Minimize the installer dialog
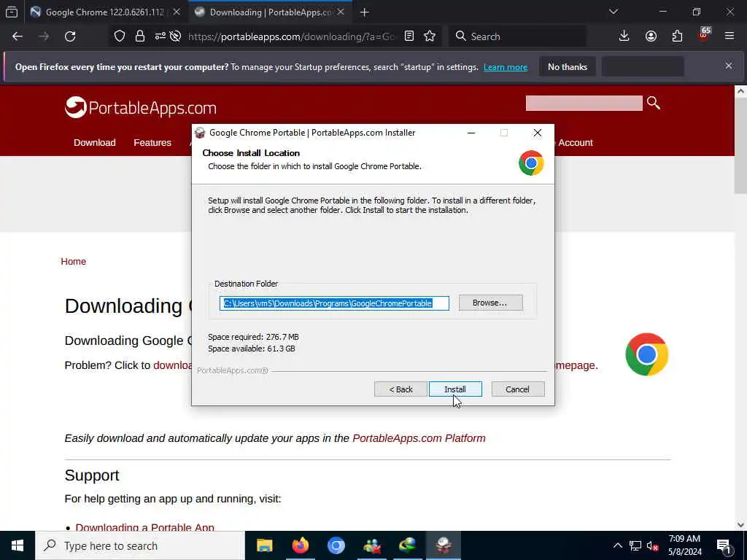The width and height of the screenshot is (747, 560). click(x=471, y=133)
